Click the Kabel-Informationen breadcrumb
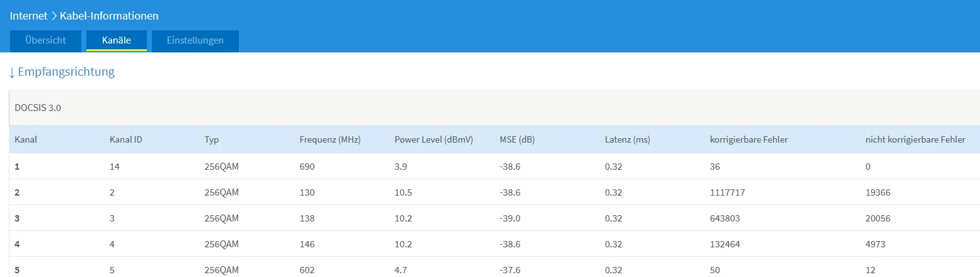Viewport: 980px width, 277px height. pos(109,15)
